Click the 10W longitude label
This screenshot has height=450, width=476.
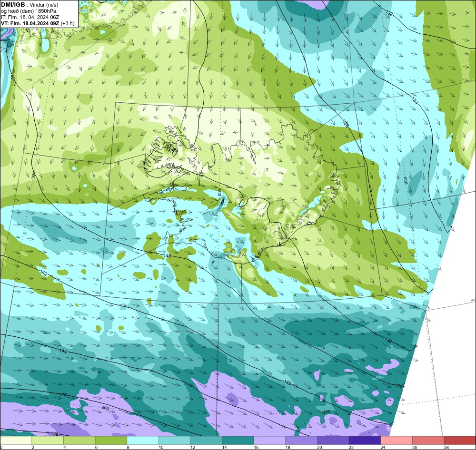click(x=406, y=181)
